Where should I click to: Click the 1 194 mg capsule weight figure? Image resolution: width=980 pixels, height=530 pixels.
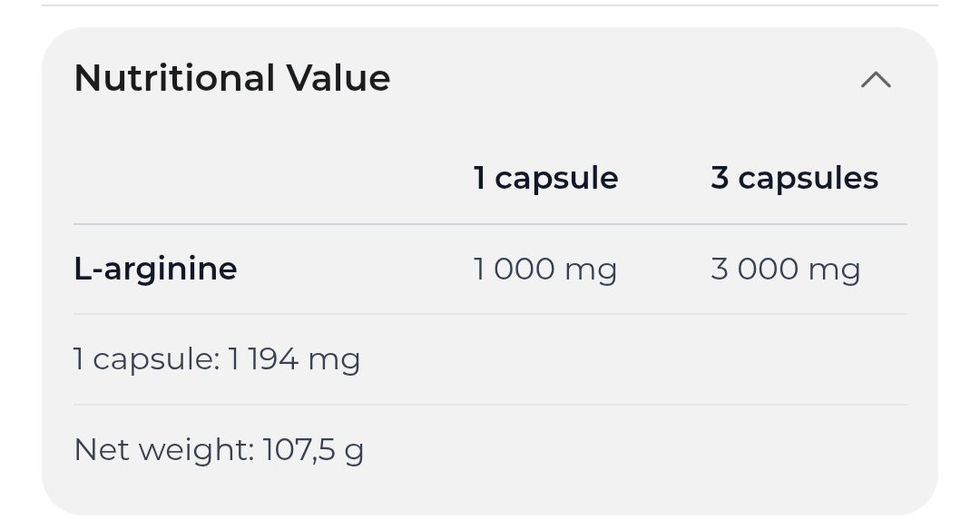click(x=294, y=359)
